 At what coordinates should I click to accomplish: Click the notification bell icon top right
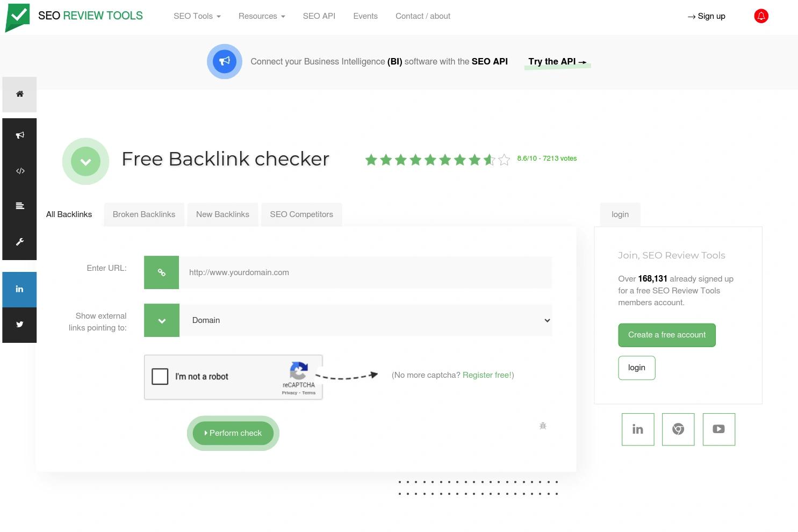(761, 16)
